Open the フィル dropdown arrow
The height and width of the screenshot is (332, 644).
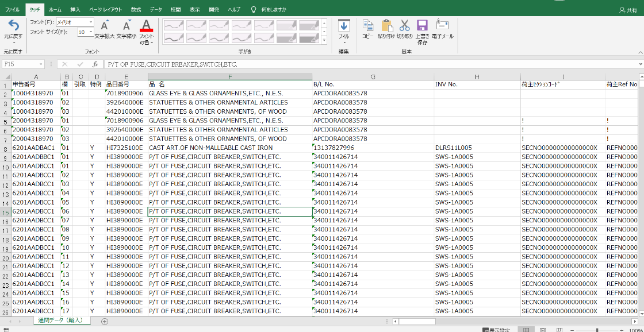click(344, 43)
